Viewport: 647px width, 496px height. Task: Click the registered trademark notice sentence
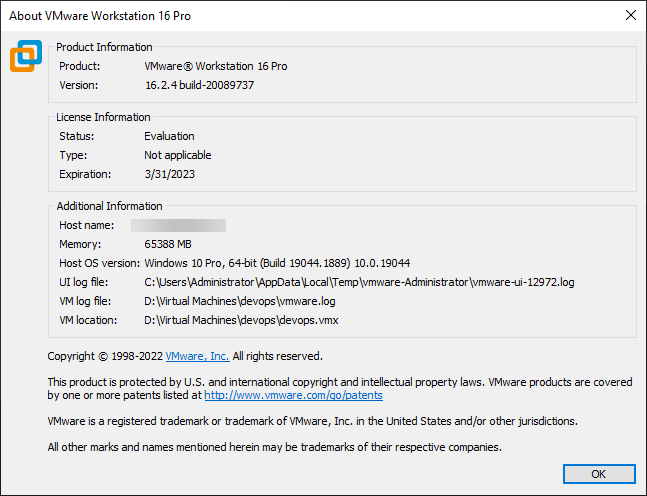tap(312, 421)
